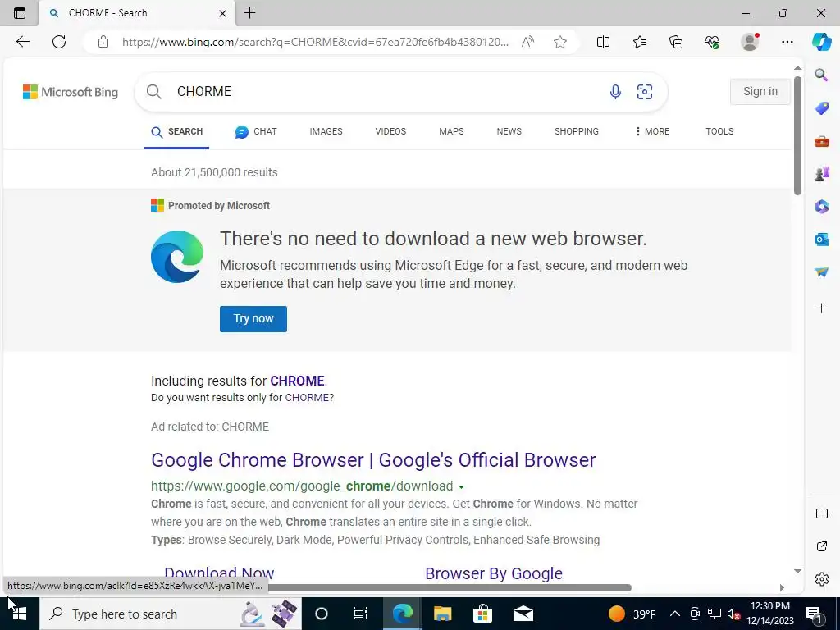This screenshot has width=840, height=630.
Task: Reload the page with refresh icon
Action: coord(59,42)
